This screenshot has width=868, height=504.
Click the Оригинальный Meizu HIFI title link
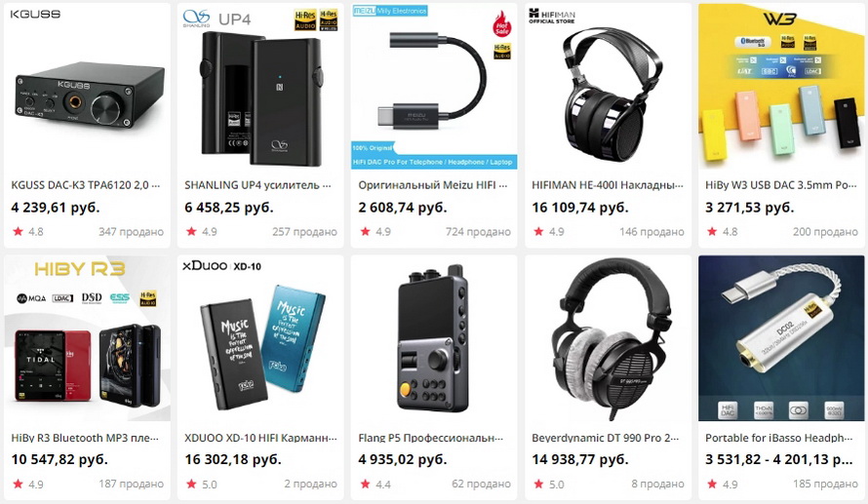(x=433, y=185)
